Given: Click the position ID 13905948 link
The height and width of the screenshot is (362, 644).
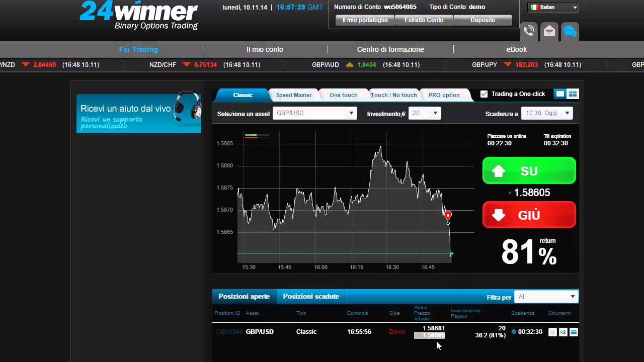Looking at the screenshot, I should tap(229, 332).
